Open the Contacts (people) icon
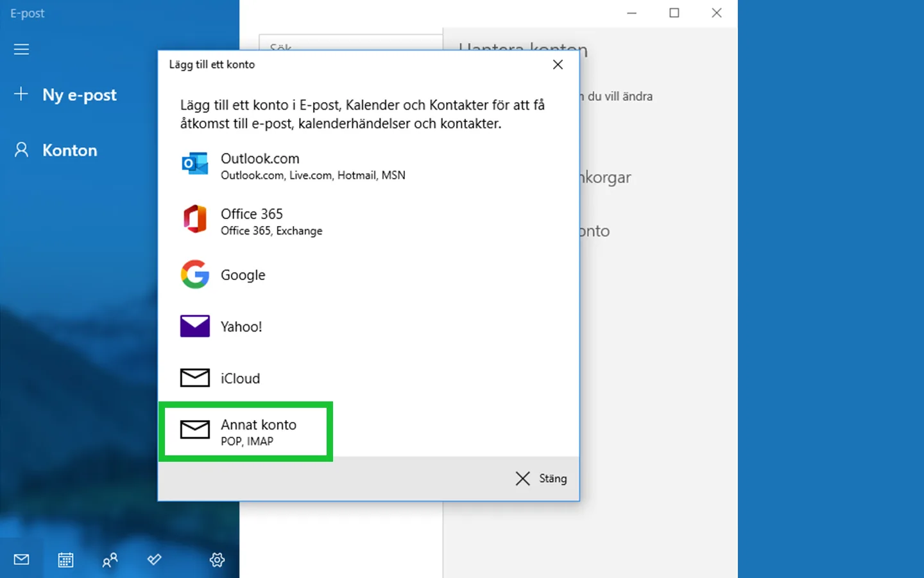The height and width of the screenshot is (578, 924). tap(109, 559)
